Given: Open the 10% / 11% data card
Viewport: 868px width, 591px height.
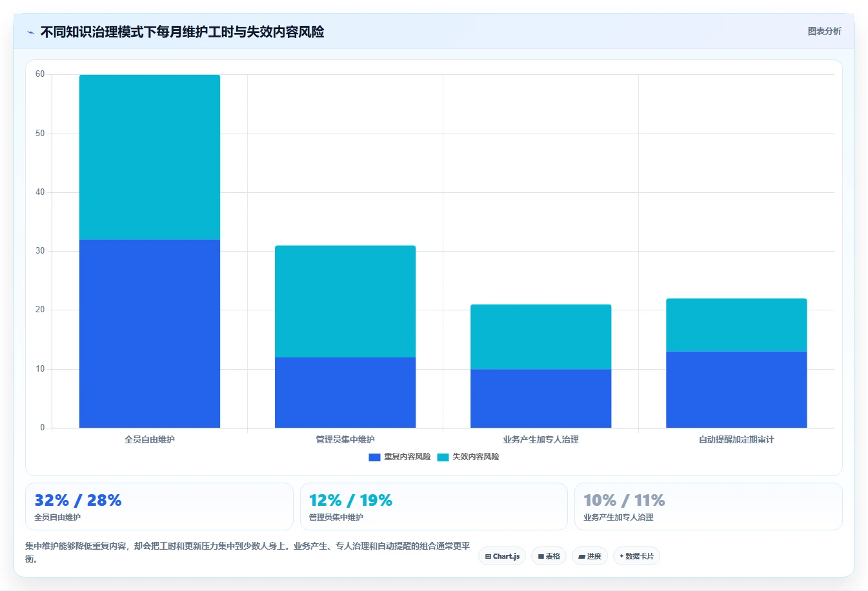Looking at the screenshot, I should point(709,506).
